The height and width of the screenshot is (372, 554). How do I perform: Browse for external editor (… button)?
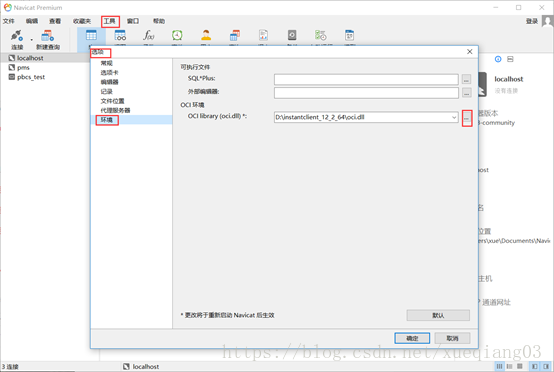click(x=466, y=93)
